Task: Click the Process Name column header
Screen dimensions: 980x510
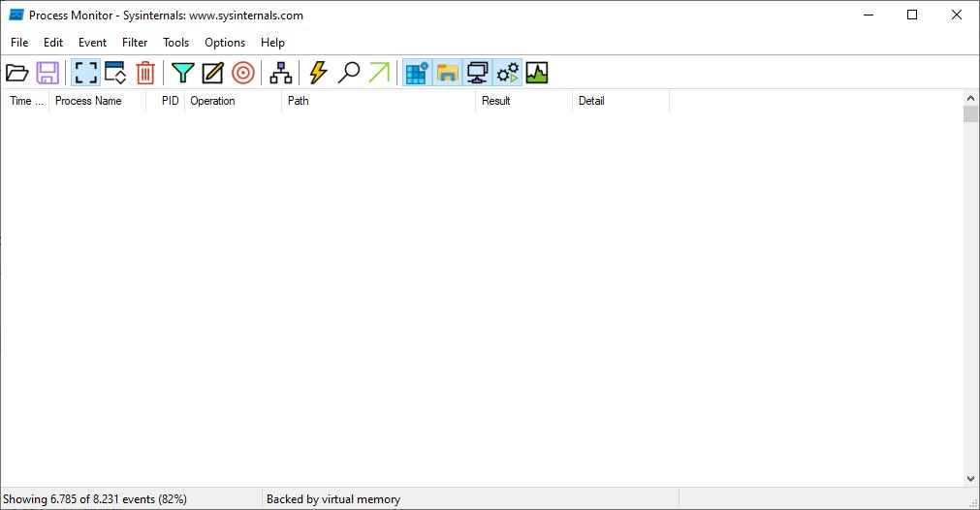Action: [98, 101]
